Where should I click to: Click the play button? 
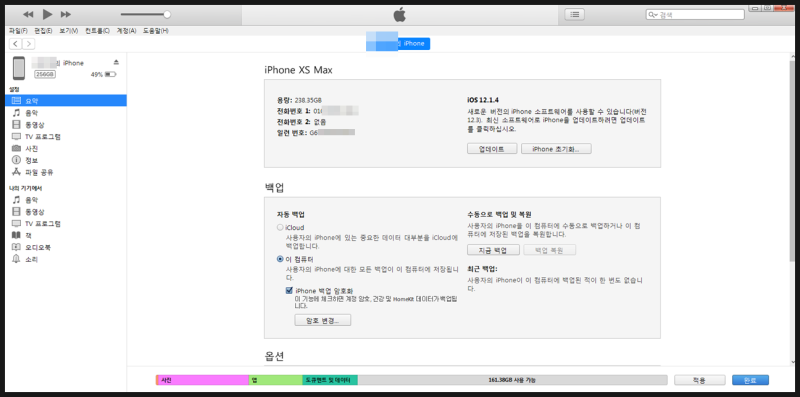click(x=47, y=14)
